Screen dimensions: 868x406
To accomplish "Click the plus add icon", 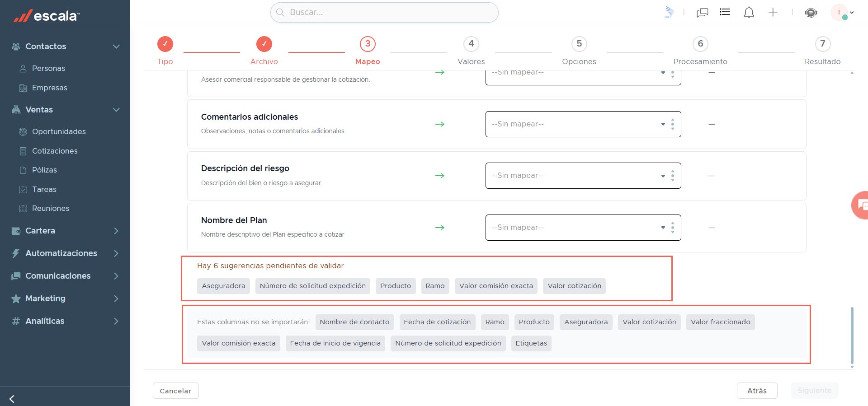I will [x=773, y=12].
